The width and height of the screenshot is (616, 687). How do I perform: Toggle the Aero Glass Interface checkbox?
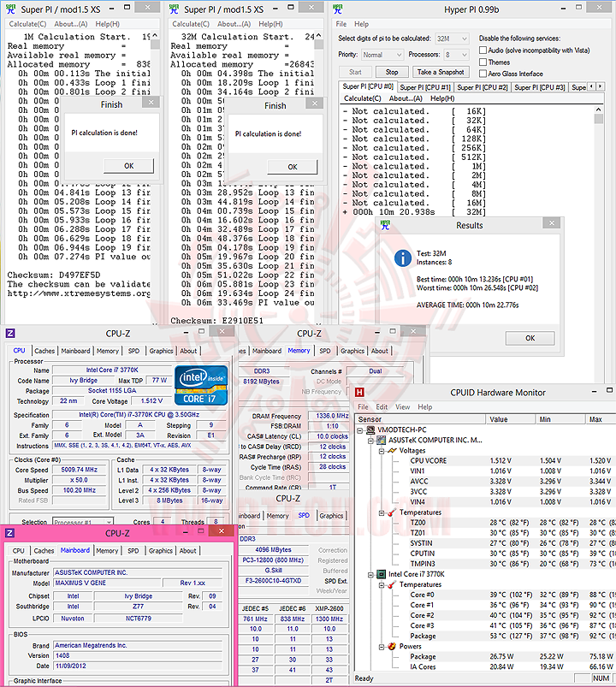coord(483,74)
